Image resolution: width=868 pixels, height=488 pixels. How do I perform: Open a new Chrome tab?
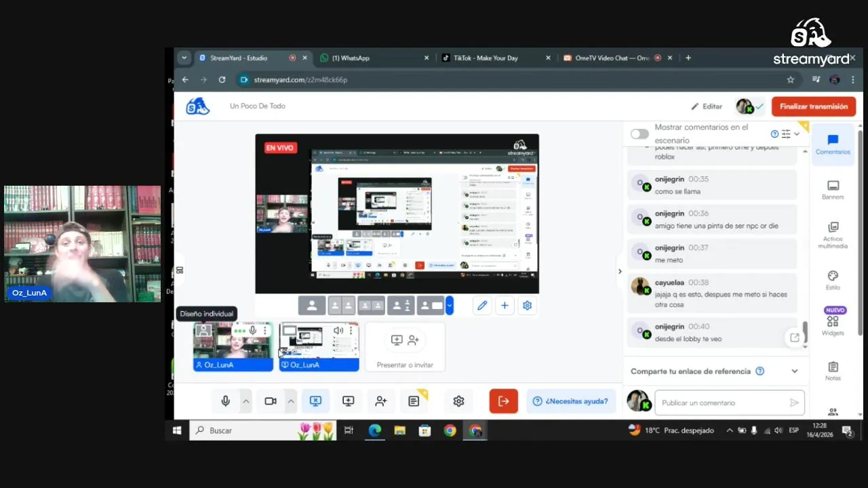pos(688,58)
